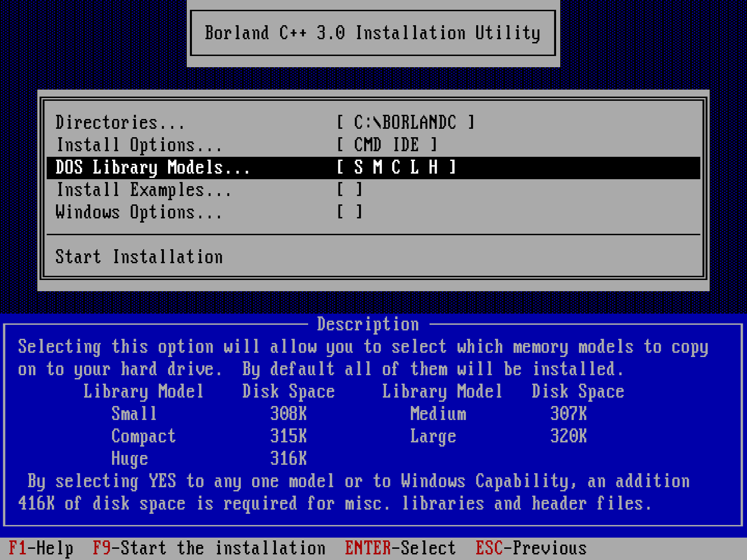Click the 320K disk space value
The width and height of the screenshot is (747, 560).
click(x=569, y=436)
